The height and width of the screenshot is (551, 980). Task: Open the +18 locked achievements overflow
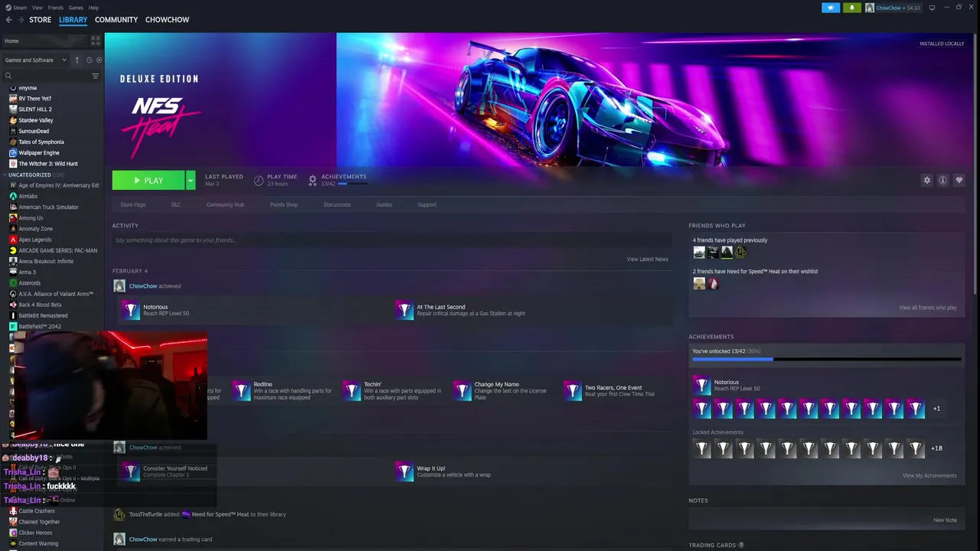point(936,448)
